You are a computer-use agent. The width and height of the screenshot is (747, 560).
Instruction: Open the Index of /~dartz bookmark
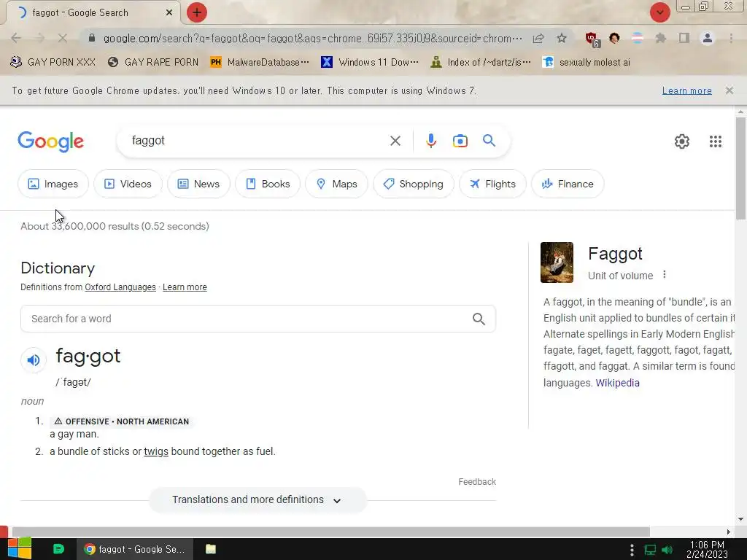click(480, 63)
